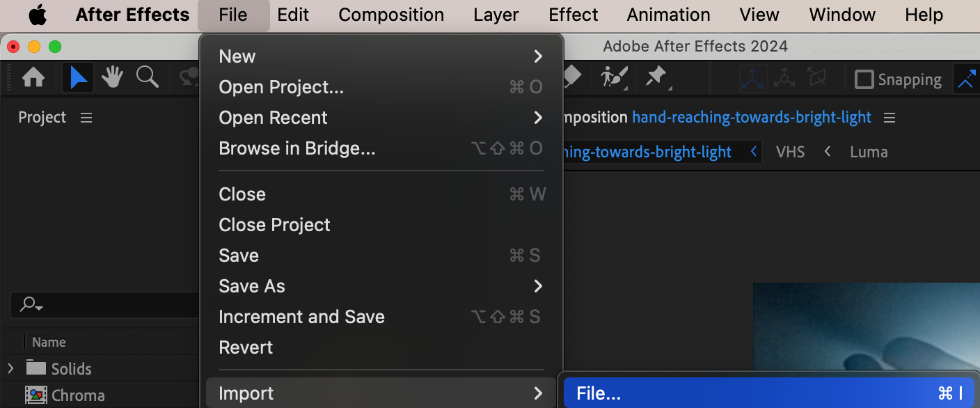Select the Puppet Pin tool
The height and width of the screenshot is (408, 980).
pos(656,77)
